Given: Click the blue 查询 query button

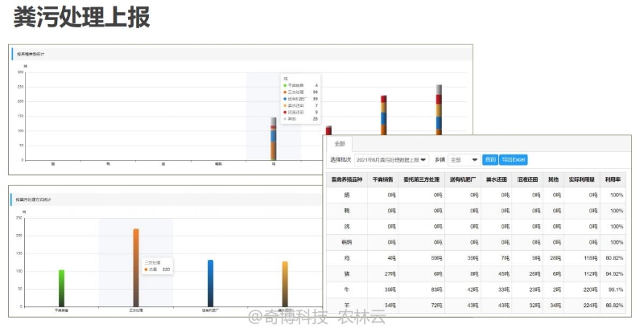Looking at the screenshot, I should (x=490, y=160).
